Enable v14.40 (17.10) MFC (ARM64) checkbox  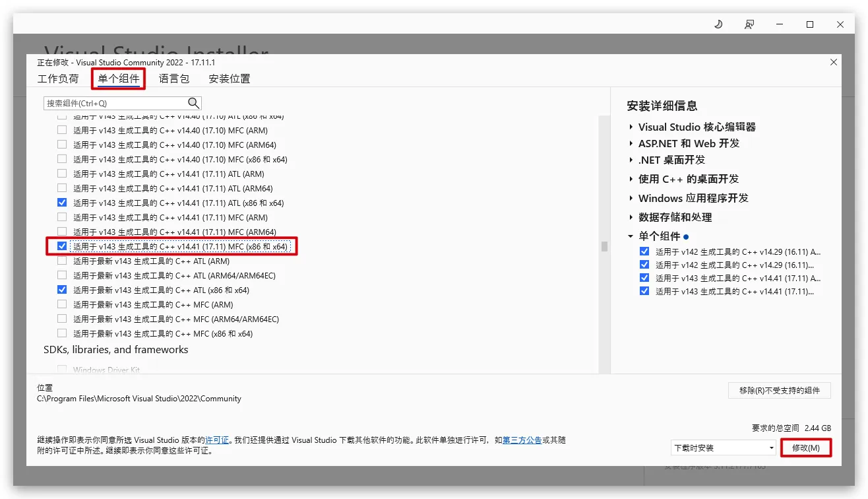pos(62,145)
